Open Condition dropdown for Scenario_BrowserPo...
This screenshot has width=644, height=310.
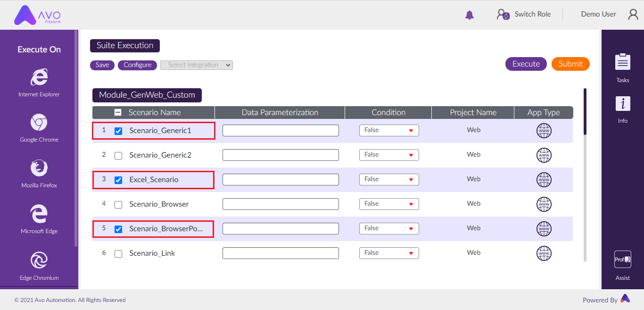[389, 228]
